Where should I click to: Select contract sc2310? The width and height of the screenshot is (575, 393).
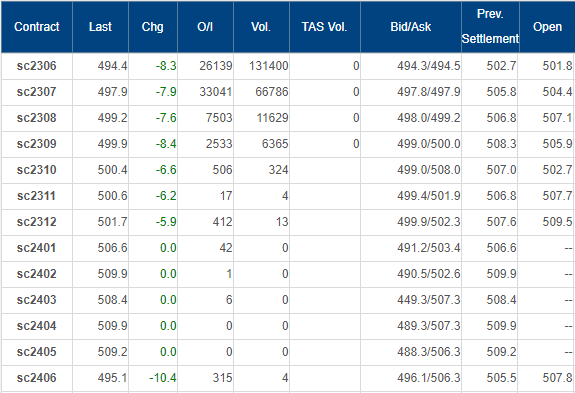pyautogui.click(x=37, y=170)
